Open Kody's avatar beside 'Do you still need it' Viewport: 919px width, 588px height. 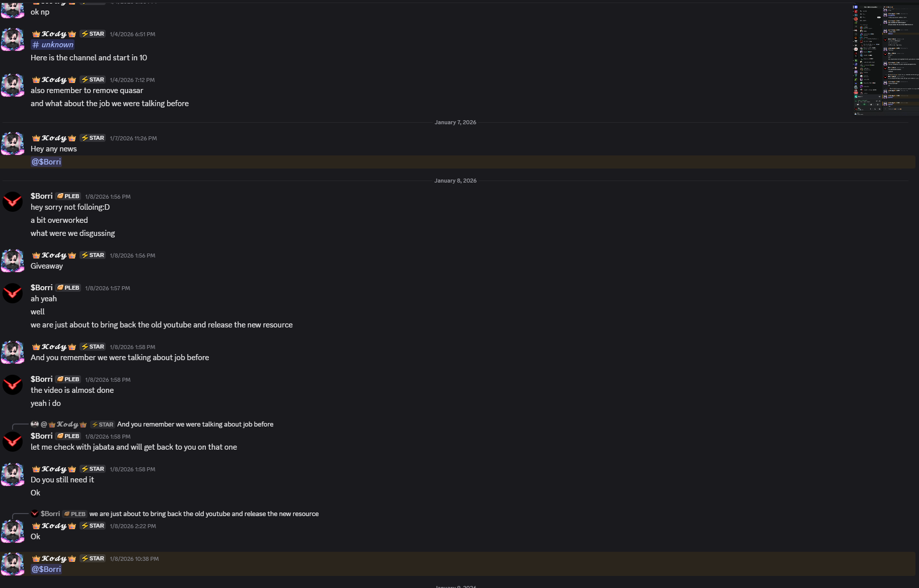pos(13,475)
